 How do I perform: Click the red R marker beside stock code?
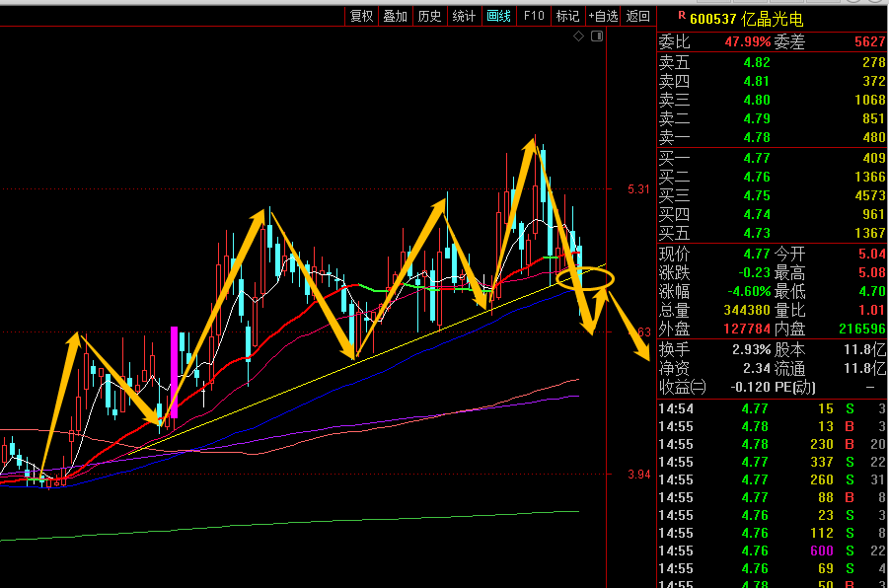coord(681,16)
